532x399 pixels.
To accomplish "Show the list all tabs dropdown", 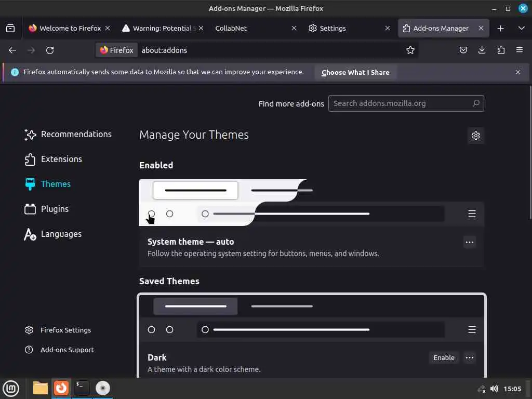I will tap(522, 28).
